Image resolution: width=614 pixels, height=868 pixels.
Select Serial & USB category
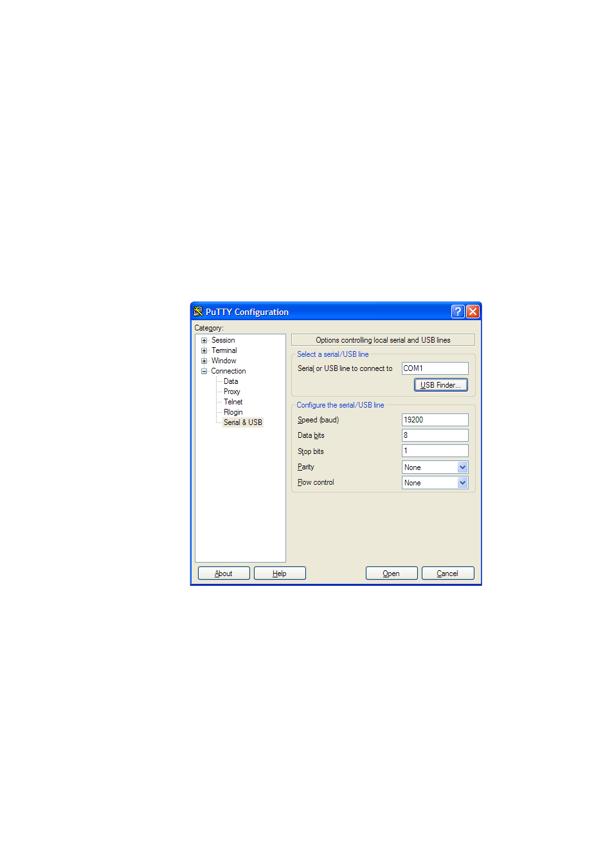click(x=243, y=423)
